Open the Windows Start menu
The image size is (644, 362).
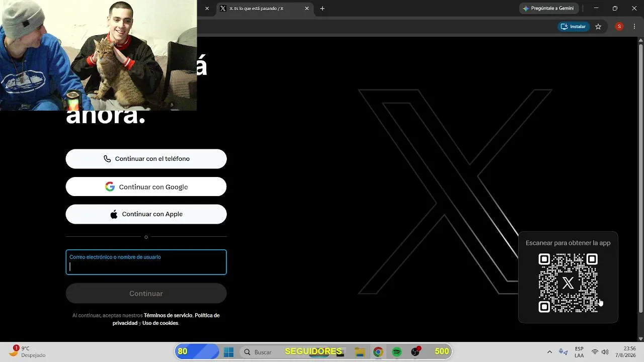pyautogui.click(x=228, y=352)
